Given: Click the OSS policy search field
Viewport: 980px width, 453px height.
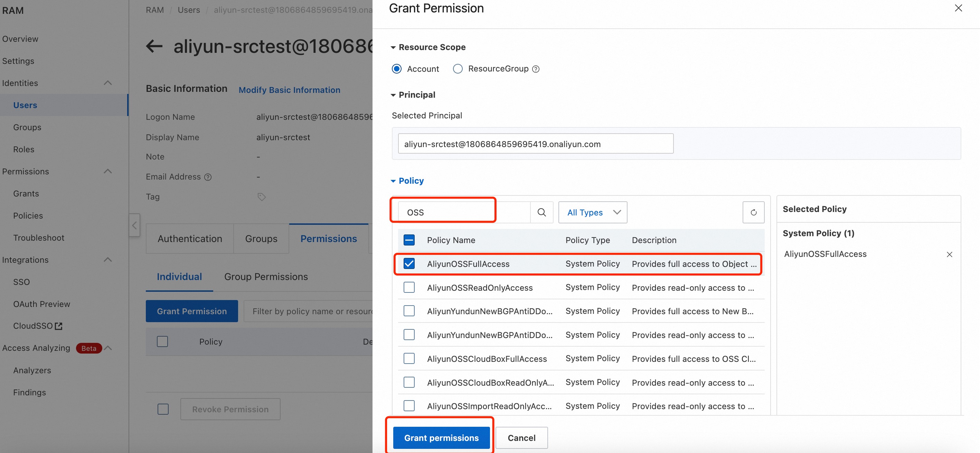Looking at the screenshot, I should pyautogui.click(x=464, y=212).
